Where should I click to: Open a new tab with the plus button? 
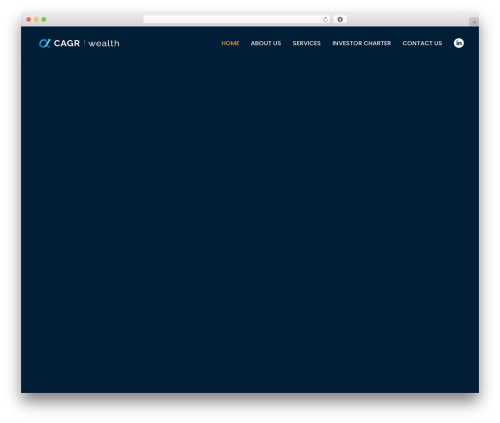(474, 22)
